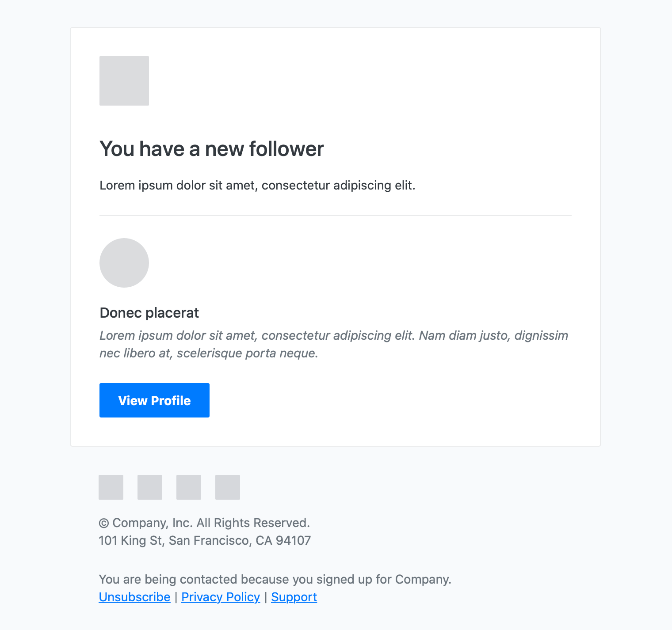This screenshot has width=672, height=630.
Task: Click the lorem ipsum intro sentence
Action: pyautogui.click(x=257, y=185)
